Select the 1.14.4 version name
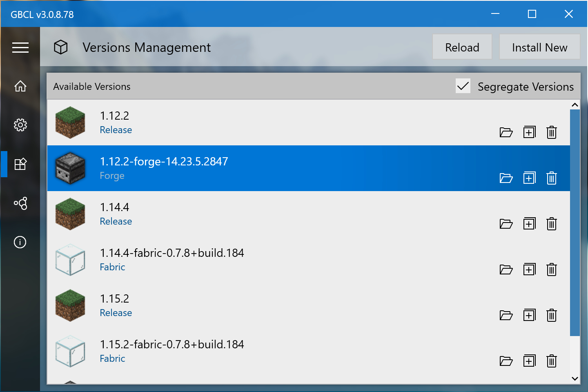588x392 pixels. (x=115, y=207)
